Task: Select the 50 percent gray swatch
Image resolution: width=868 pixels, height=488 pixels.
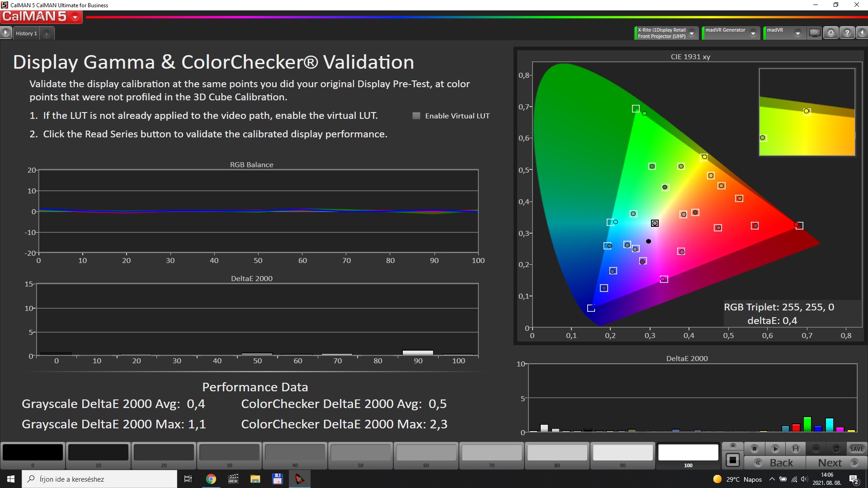Action: [360, 453]
